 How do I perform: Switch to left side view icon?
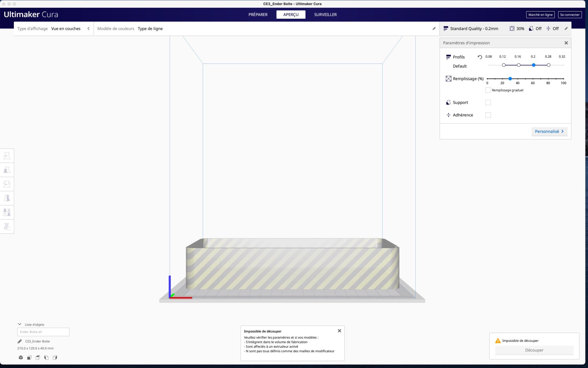[x=46, y=358]
